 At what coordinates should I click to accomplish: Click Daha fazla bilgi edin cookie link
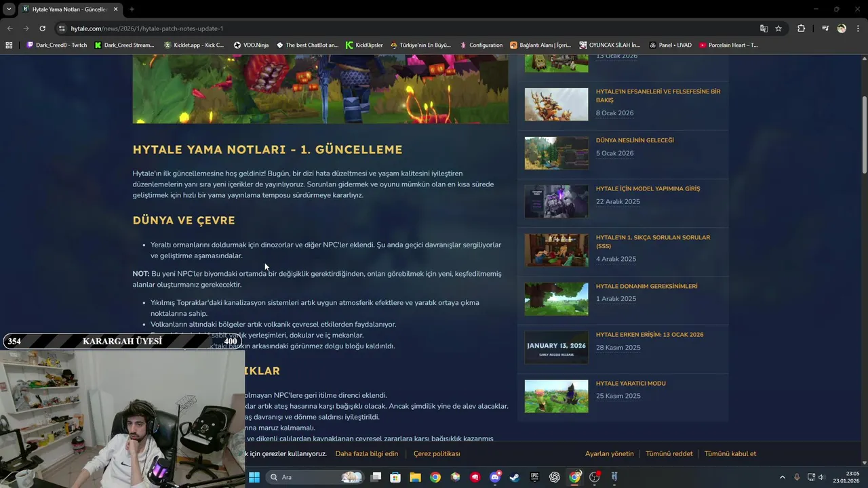coord(367,453)
